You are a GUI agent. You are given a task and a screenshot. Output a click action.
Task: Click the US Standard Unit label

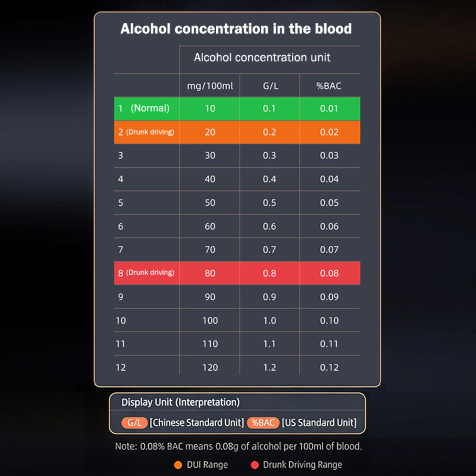coord(319,423)
